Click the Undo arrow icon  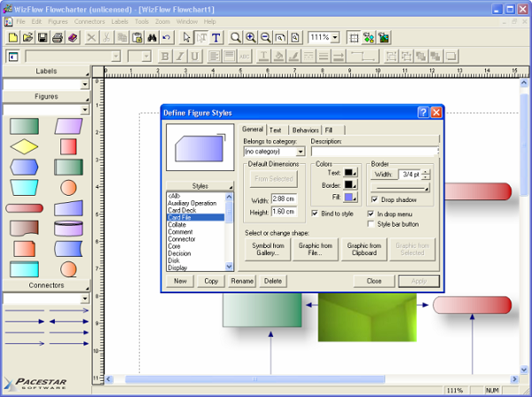tap(167, 37)
